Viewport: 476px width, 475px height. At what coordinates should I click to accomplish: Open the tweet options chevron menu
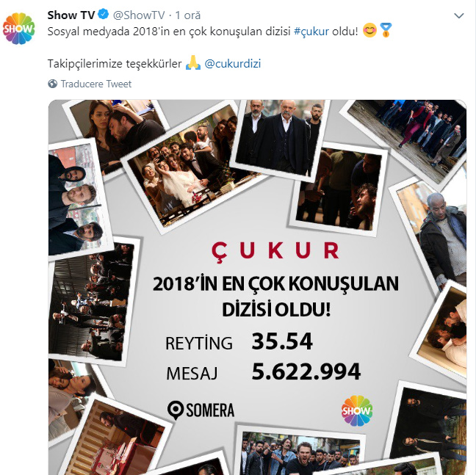coord(458,15)
